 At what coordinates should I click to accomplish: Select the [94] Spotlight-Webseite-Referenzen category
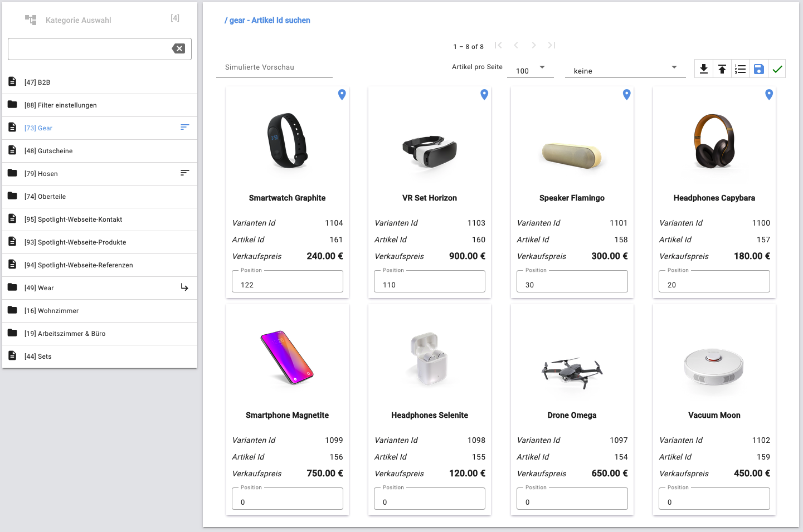pyautogui.click(x=100, y=265)
